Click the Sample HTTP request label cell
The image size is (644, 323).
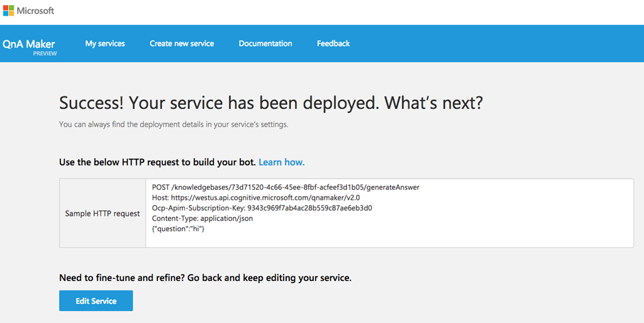(103, 214)
